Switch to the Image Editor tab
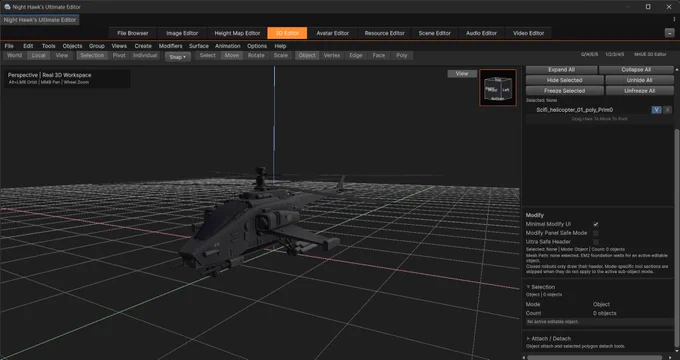This screenshot has height=360, width=680. tap(182, 33)
